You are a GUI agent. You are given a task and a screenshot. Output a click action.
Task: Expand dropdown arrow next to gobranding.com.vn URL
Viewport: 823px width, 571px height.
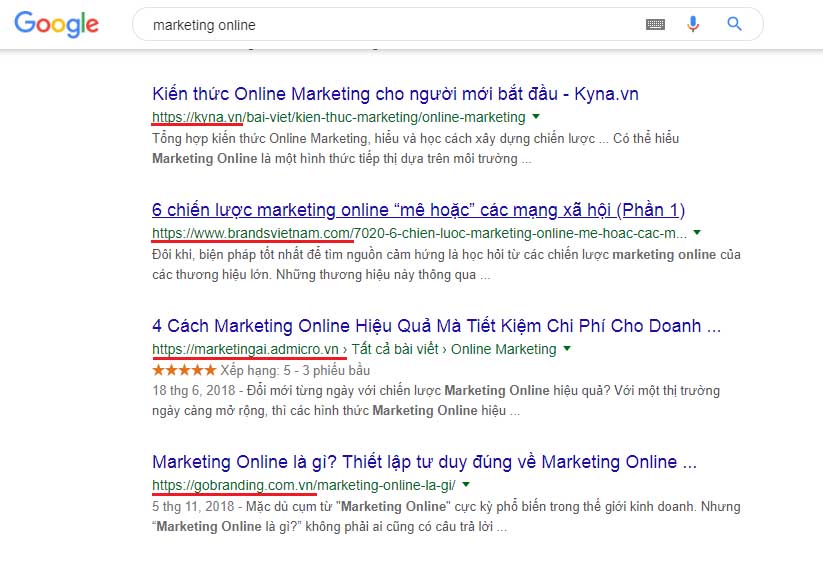coord(466,484)
